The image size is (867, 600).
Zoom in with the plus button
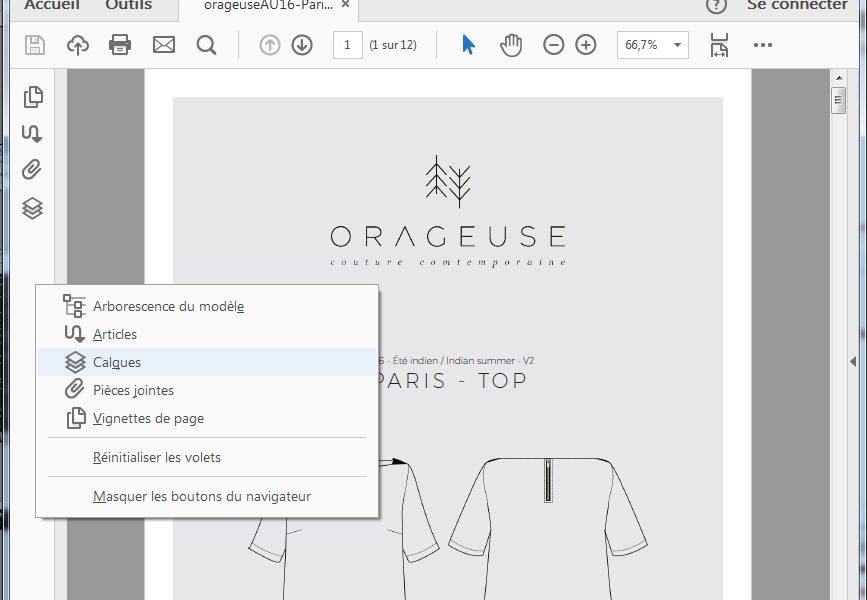click(586, 45)
